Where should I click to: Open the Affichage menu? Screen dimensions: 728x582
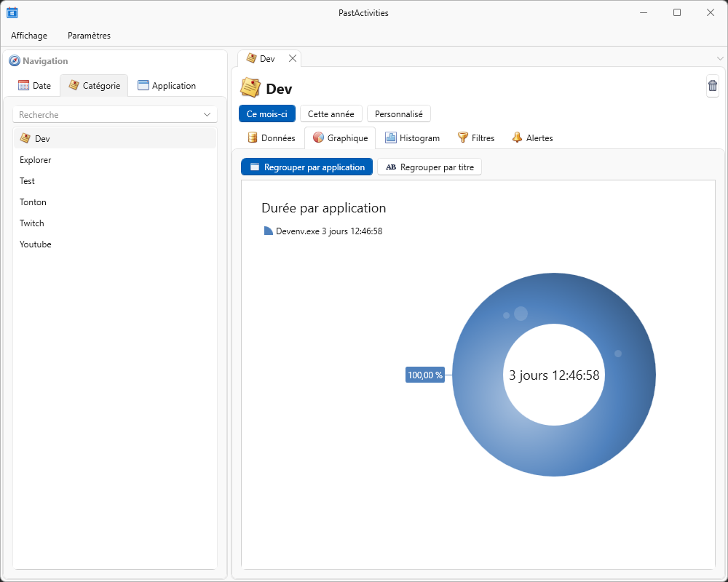pyautogui.click(x=29, y=35)
